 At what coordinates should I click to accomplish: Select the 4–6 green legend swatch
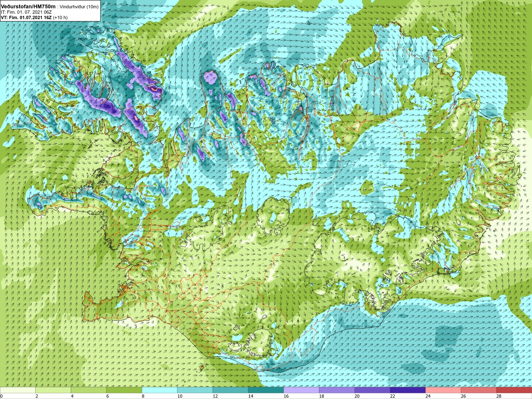tap(89, 390)
